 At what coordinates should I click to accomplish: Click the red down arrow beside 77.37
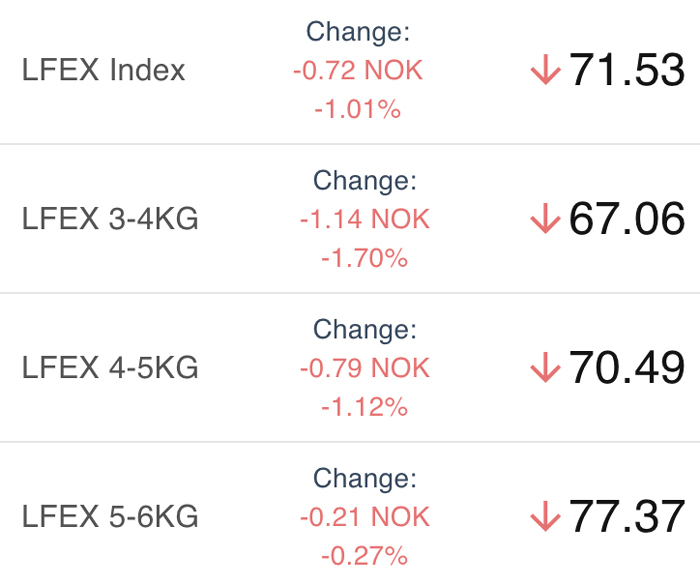[545, 516]
